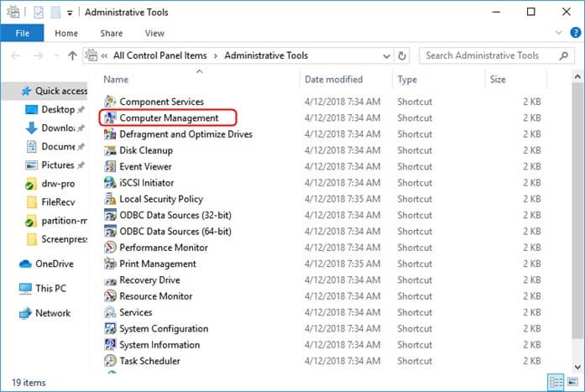This screenshot has width=585, height=392.
Task: Click the OneDrive cloud icon
Action: point(25,264)
